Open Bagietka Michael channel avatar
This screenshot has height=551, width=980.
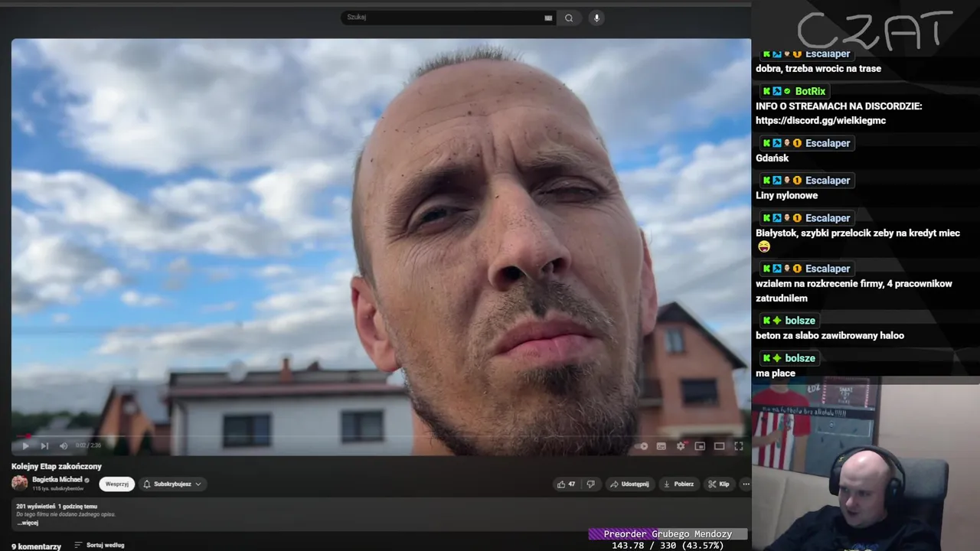20,483
